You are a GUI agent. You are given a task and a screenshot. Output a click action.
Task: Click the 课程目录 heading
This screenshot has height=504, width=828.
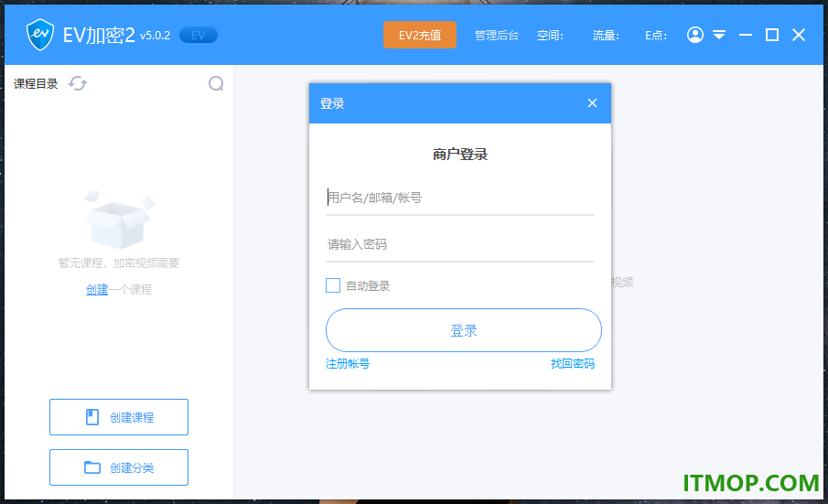[36, 83]
